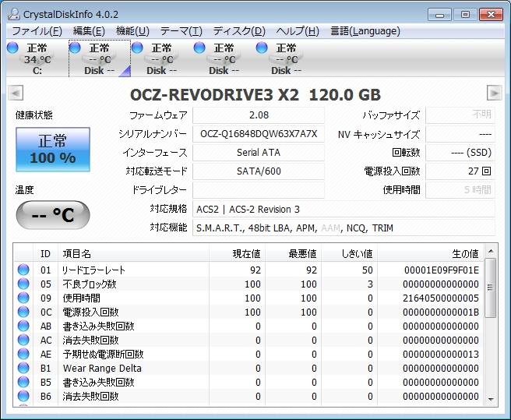
Task: Click status orb of row AE 予期せぬ電源断回数
Action: tap(23, 354)
